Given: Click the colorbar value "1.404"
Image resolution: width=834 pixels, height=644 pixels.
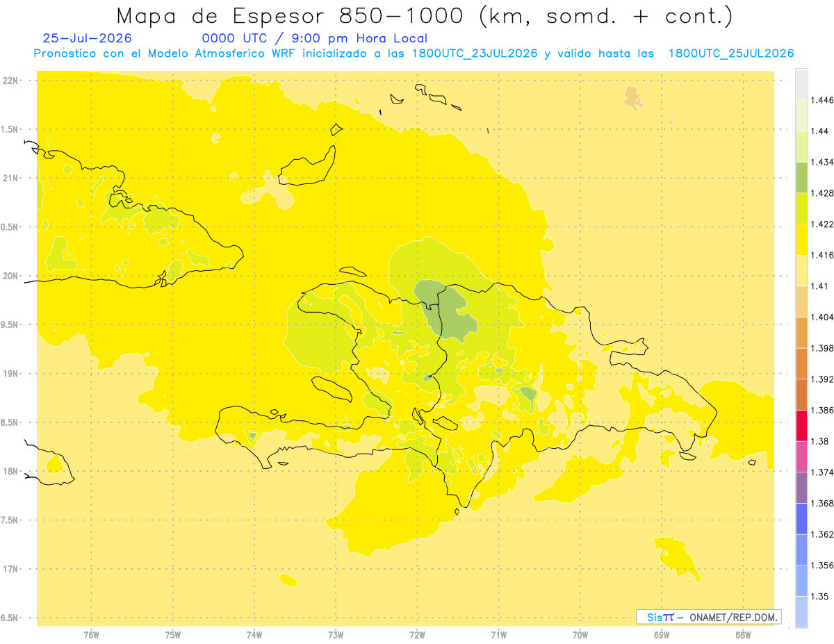Looking at the screenshot, I should click(x=824, y=317).
